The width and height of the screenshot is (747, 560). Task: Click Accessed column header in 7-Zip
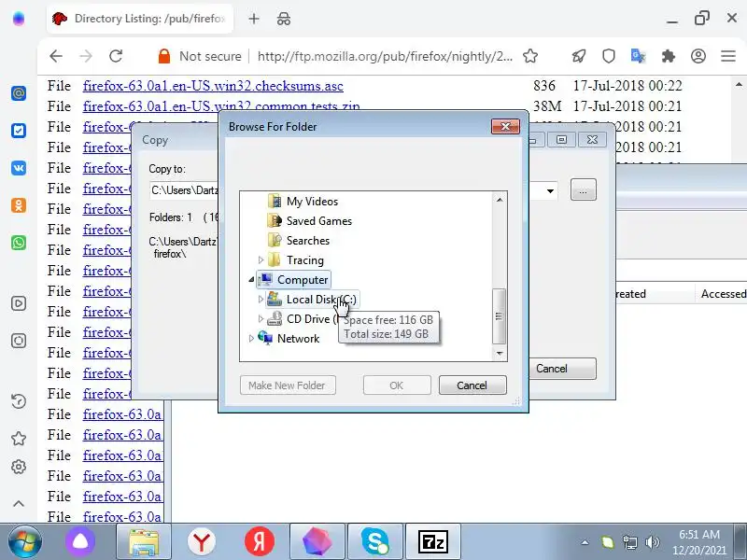point(722,294)
